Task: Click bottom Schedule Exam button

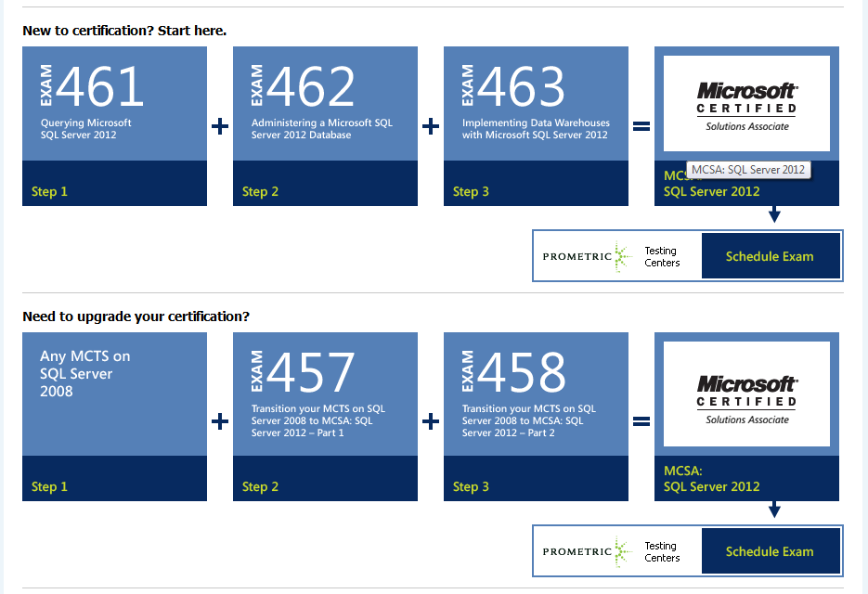Action: [x=771, y=550]
